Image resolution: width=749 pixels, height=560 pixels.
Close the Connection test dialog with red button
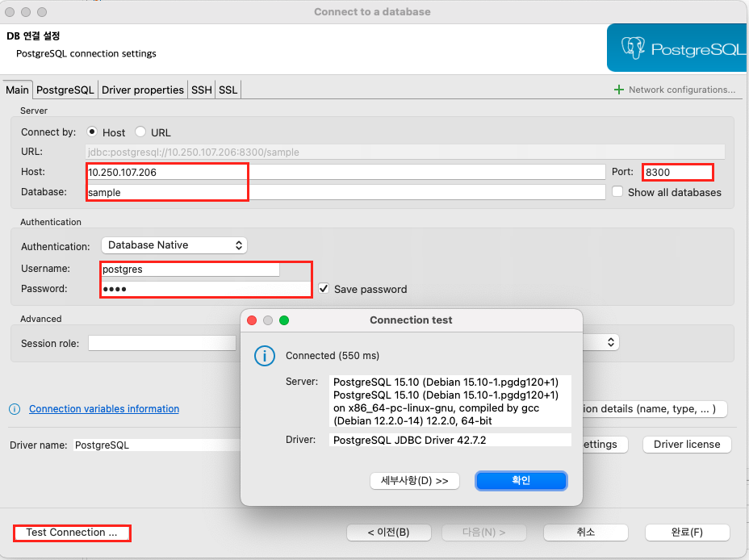pyautogui.click(x=252, y=320)
